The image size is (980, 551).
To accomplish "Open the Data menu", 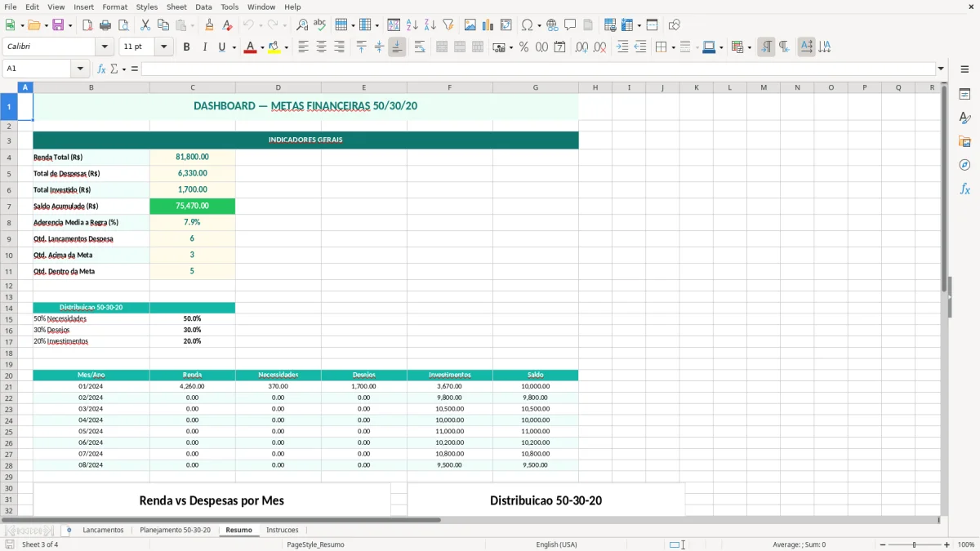I will tap(203, 7).
